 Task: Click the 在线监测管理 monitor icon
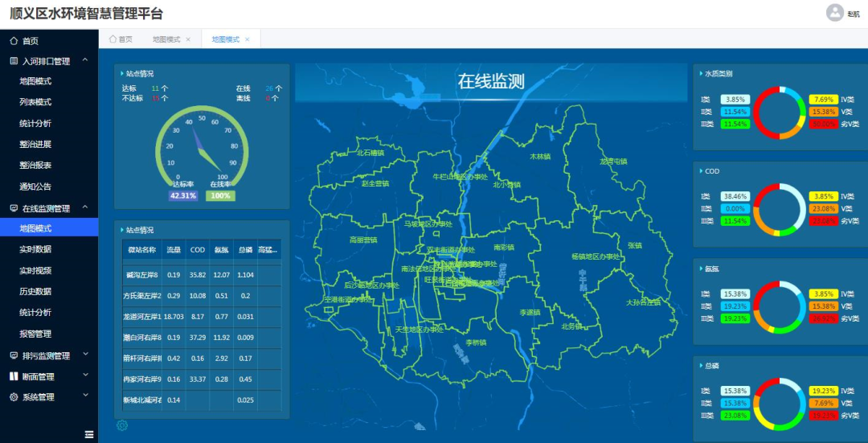(x=14, y=208)
